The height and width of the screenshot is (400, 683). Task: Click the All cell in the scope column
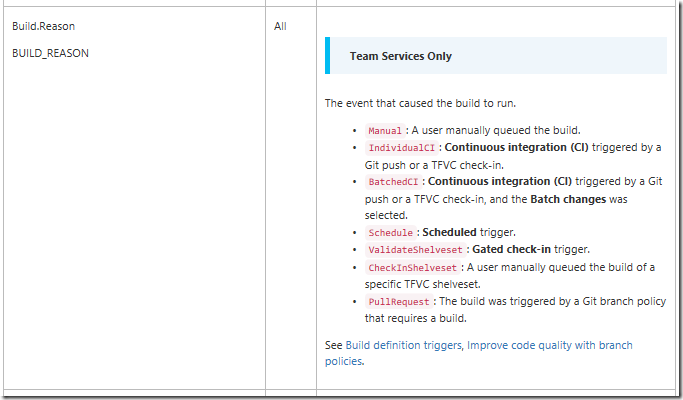click(280, 26)
